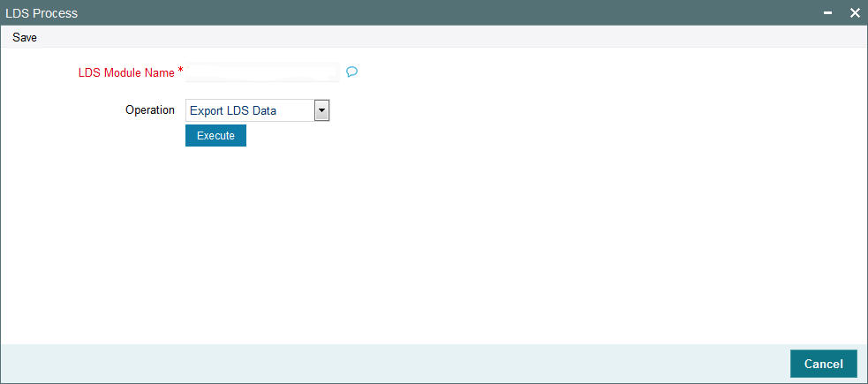Click the LDS Process title text
The image size is (868, 384).
point(42,12)
